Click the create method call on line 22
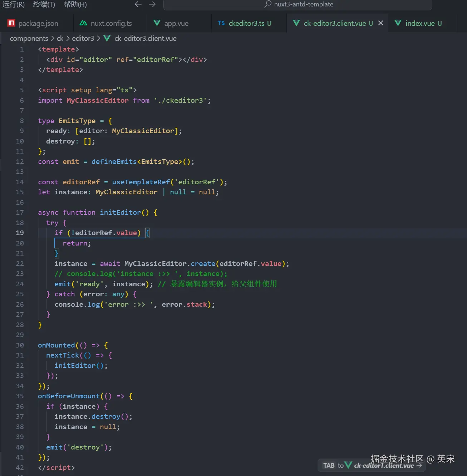This screenshot has width=467, height=476. point(203,264)
